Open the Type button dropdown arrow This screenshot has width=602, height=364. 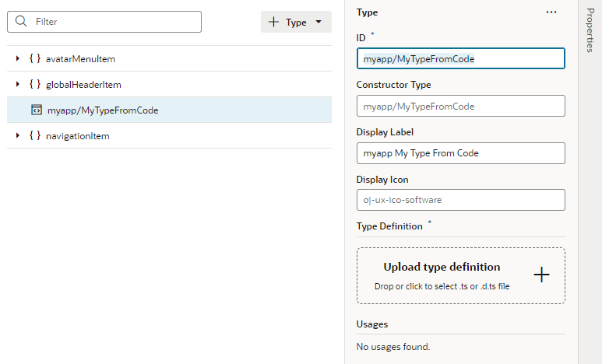point(319,22)
